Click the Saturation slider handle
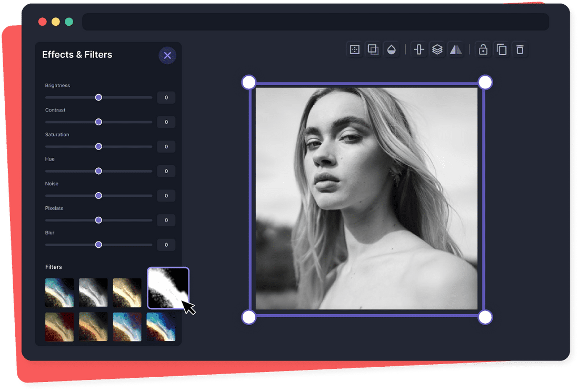 98,146
